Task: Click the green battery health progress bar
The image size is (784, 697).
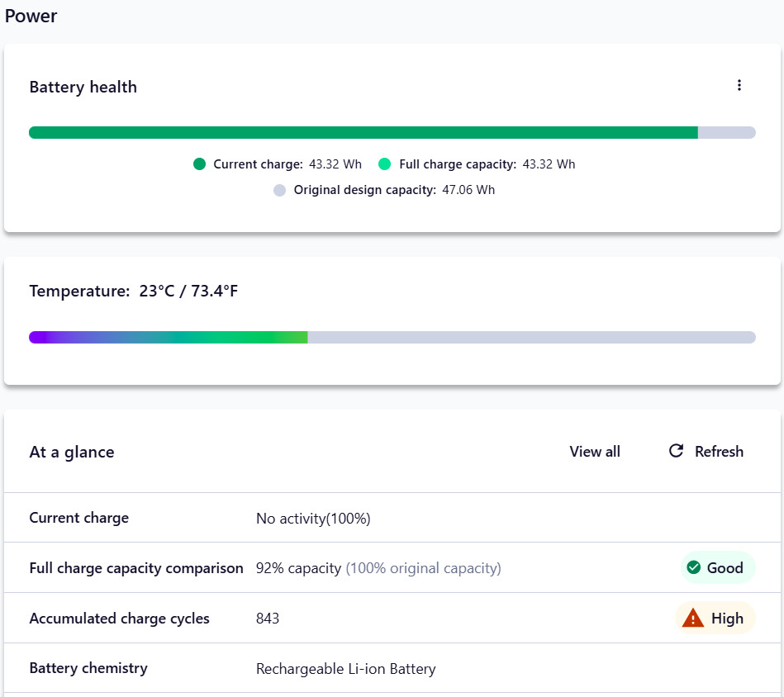Action: point(363,132)
